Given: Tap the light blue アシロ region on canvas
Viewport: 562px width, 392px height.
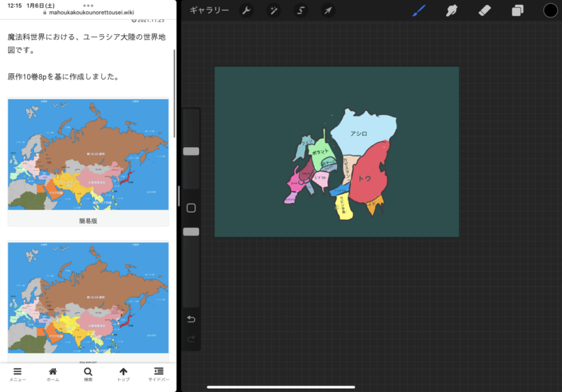Looking at the screenshot, I should pyautogui.click(x=362, y=134).
